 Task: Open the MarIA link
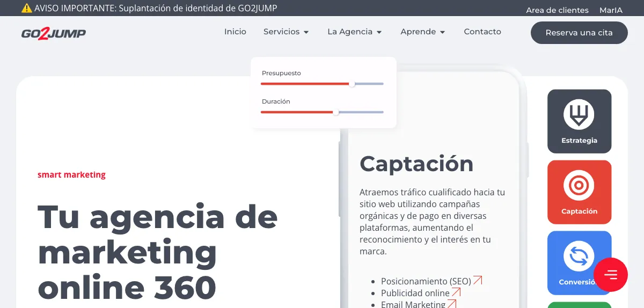pyautogui.click(x=611, y=10)
